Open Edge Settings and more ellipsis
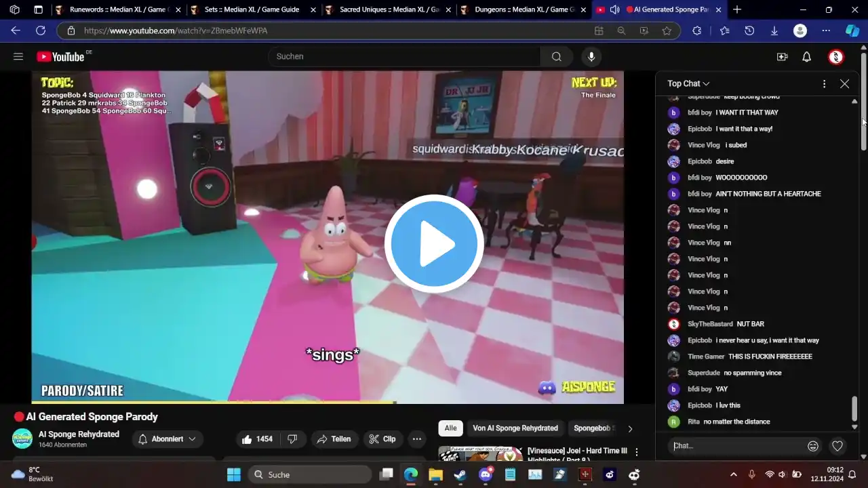Screen dimensions: 868x488 coord(825,30)
